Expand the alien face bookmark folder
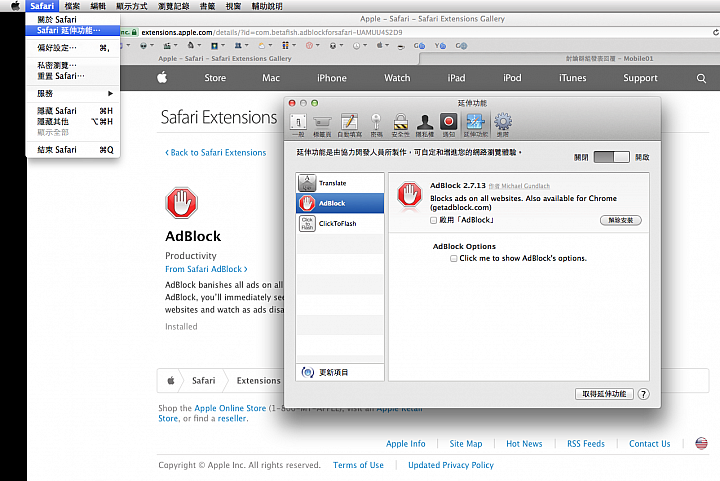Screen dimensions: 720x481 (x=147, y=46)
